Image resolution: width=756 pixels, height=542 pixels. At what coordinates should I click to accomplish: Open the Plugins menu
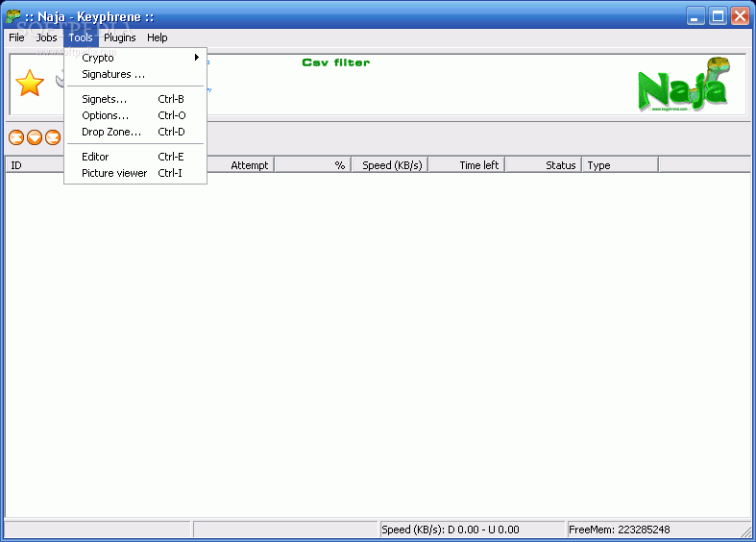click(119, 37)
